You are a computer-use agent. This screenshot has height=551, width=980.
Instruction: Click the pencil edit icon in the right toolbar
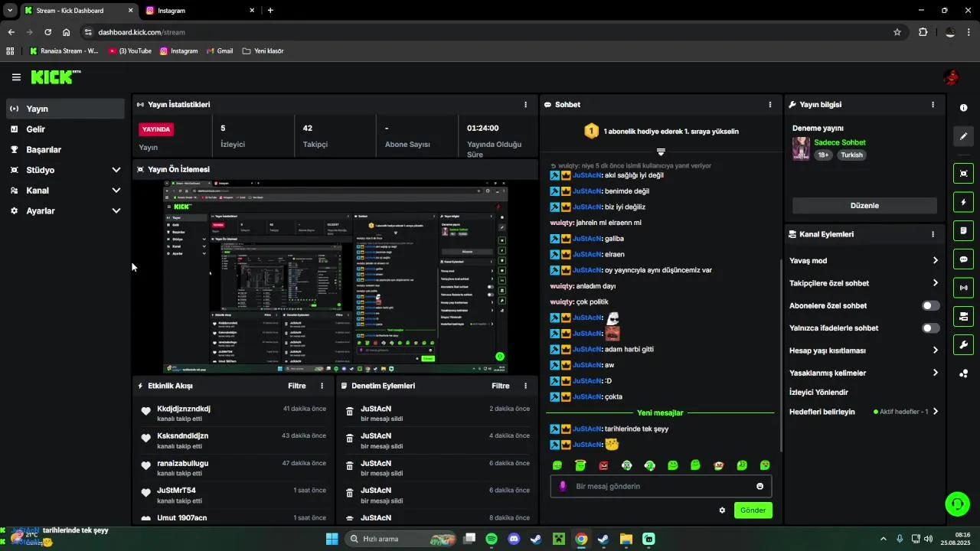pyautogui.click(x=964, y=136)
